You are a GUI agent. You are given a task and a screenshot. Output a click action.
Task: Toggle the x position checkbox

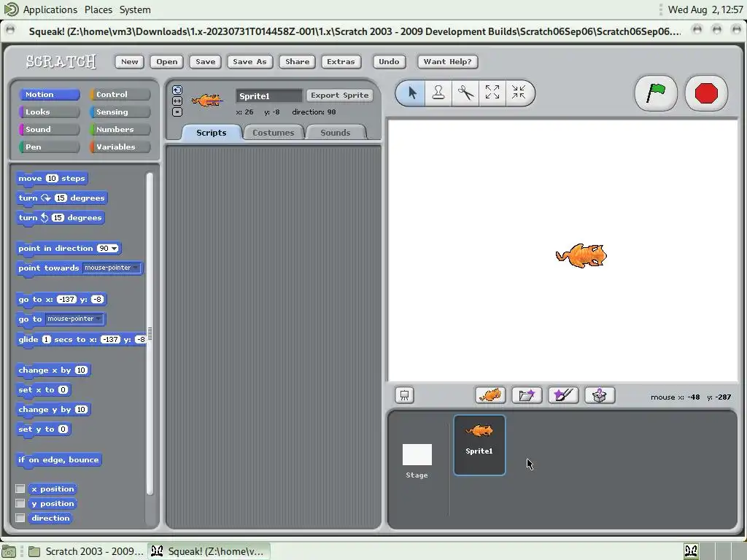[20, 489]
